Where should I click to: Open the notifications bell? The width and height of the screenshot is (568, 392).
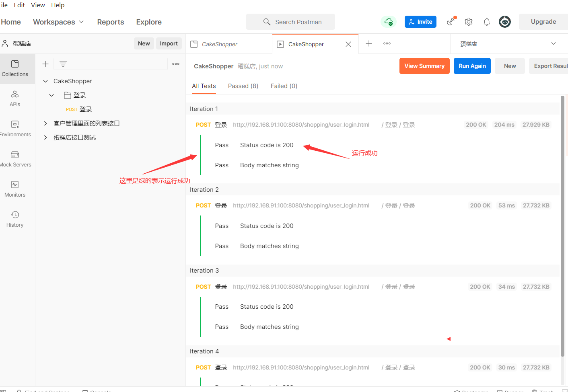pyautogui.click(x=487, y=22)
